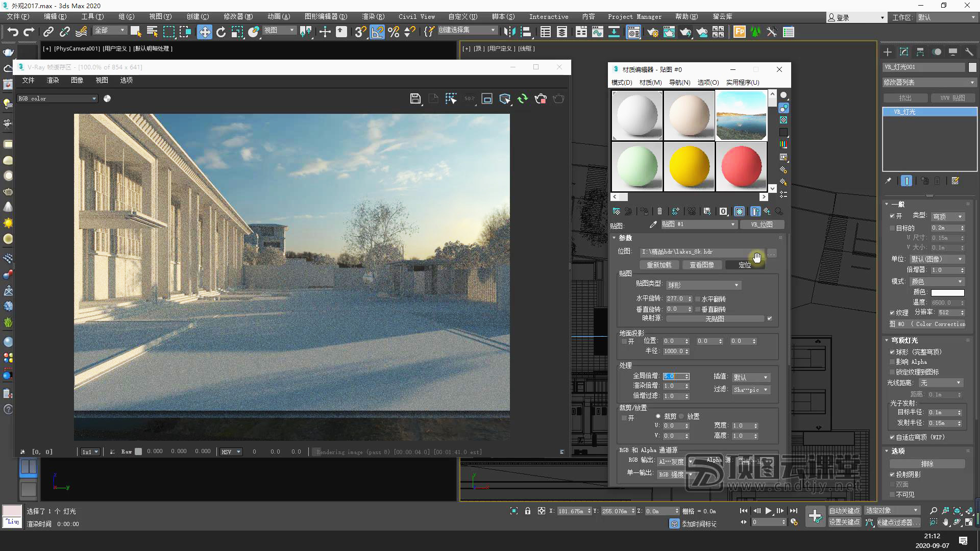Select the 放置 radio button

(x=682, y=416)
